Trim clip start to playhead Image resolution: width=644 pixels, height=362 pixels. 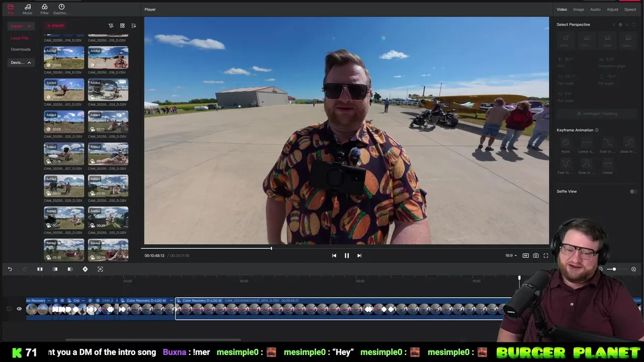click(55, 269)
